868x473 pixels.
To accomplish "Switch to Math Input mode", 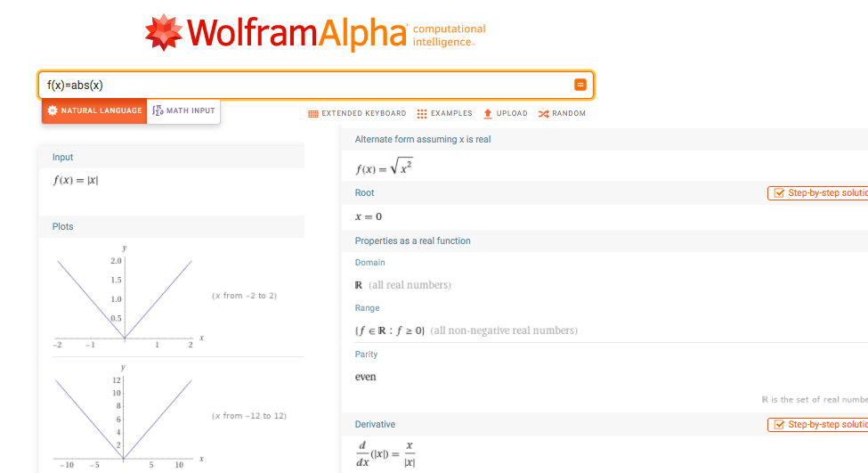I will [183, 110].
